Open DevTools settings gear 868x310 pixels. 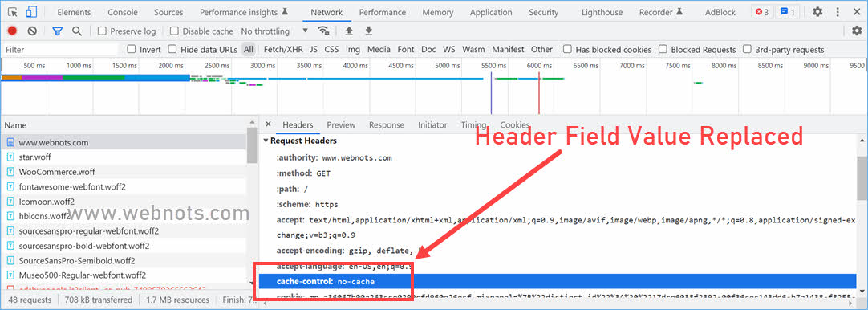817,12
